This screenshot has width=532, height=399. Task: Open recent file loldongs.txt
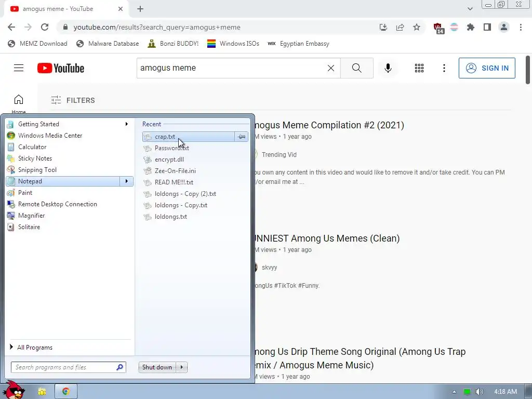pyautogui.click(x=195, y=217)
